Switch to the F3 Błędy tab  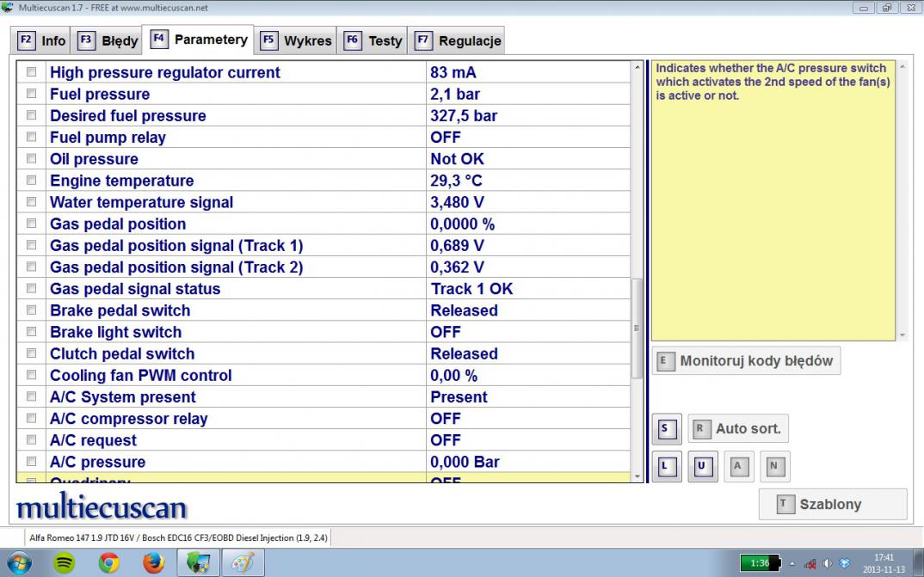pyautogui.click(x=108, y=40)
